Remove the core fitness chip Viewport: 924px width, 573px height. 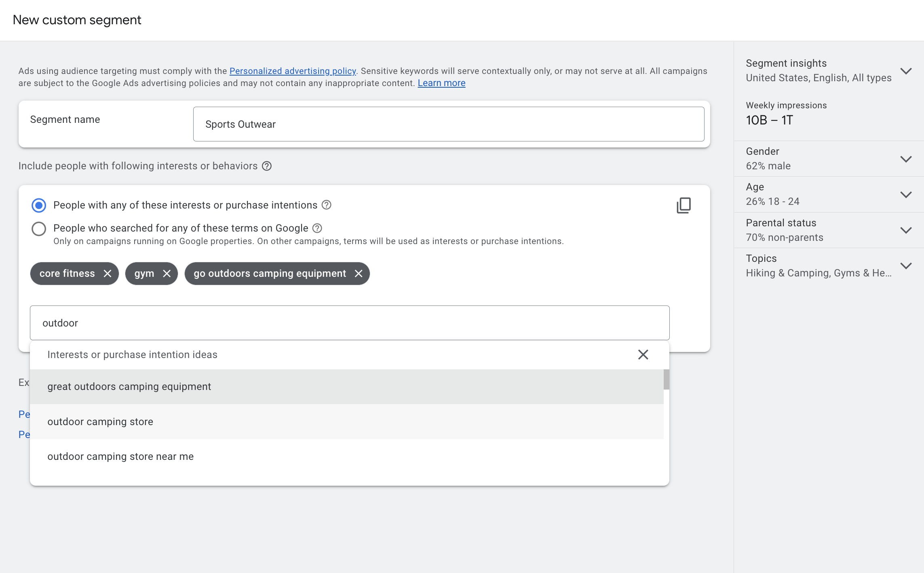(107, 274)
